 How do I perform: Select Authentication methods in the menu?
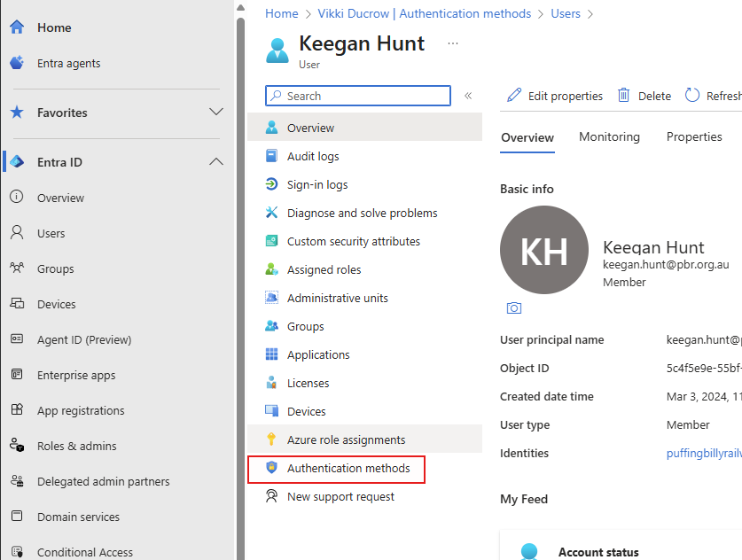(x=348, y=468)
